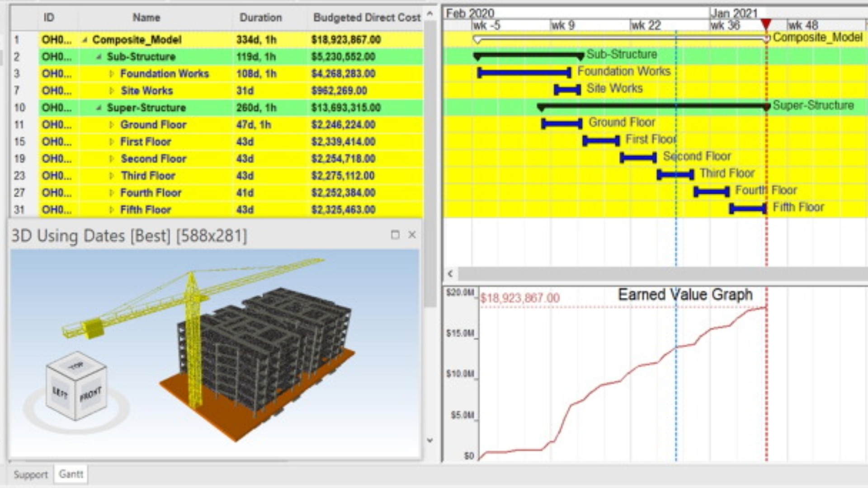The image size is (868, 488).
Task: Sort by Budgeted Direct Cost column header
Action: click(x=367, y=18)
